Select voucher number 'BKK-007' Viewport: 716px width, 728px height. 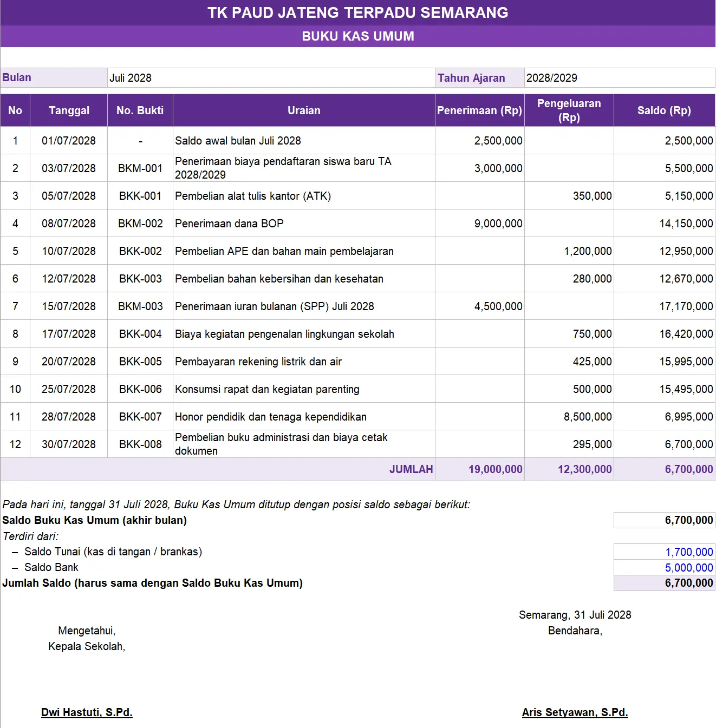(140, 417)
